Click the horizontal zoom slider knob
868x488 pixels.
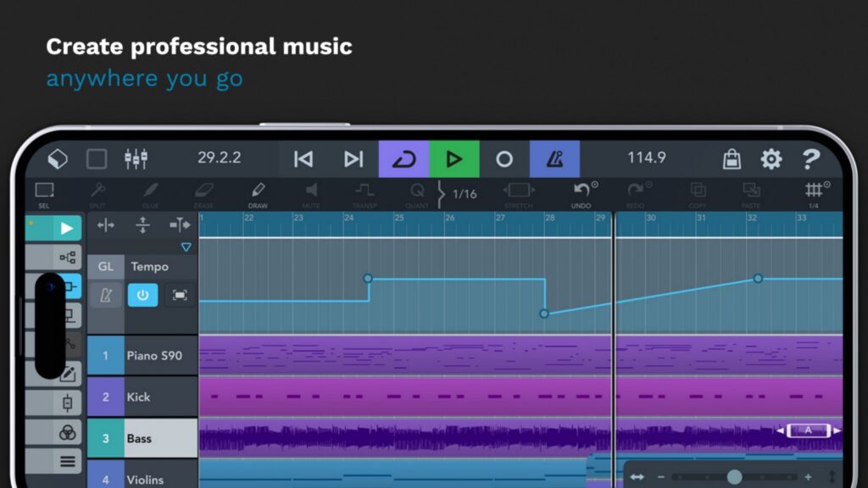pyautogui.click(x=734, y=477)
